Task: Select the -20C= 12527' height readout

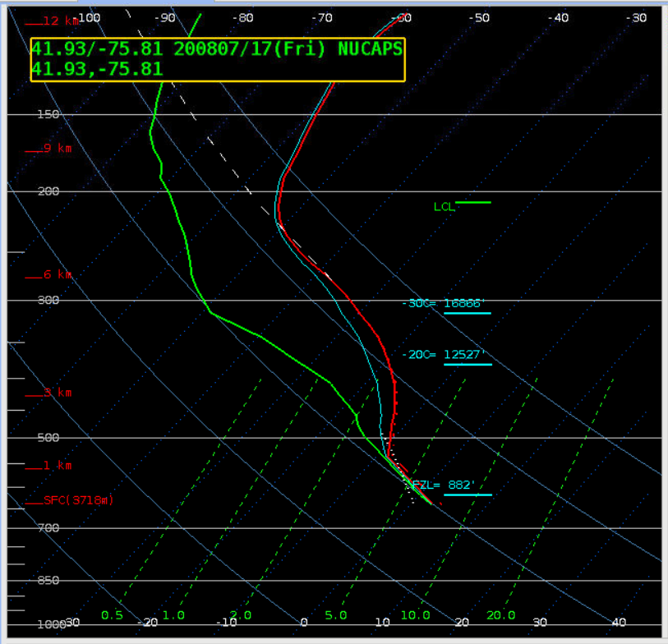Action: (445, 355)
